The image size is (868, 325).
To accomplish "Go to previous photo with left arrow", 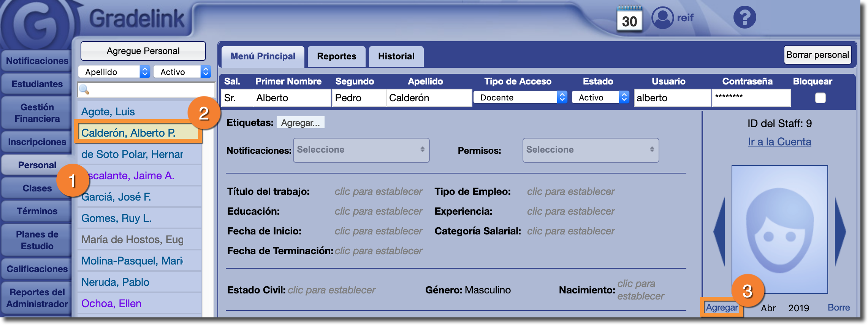I will tap(719, 231).
